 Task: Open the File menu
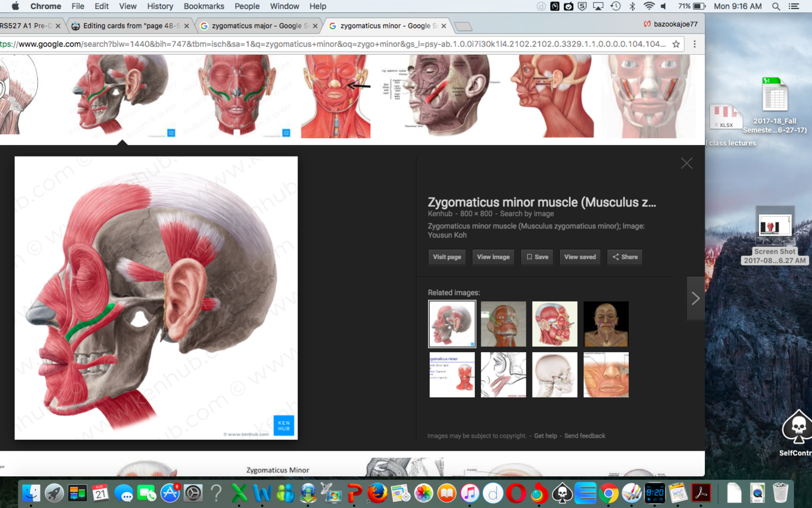point(78,6)
